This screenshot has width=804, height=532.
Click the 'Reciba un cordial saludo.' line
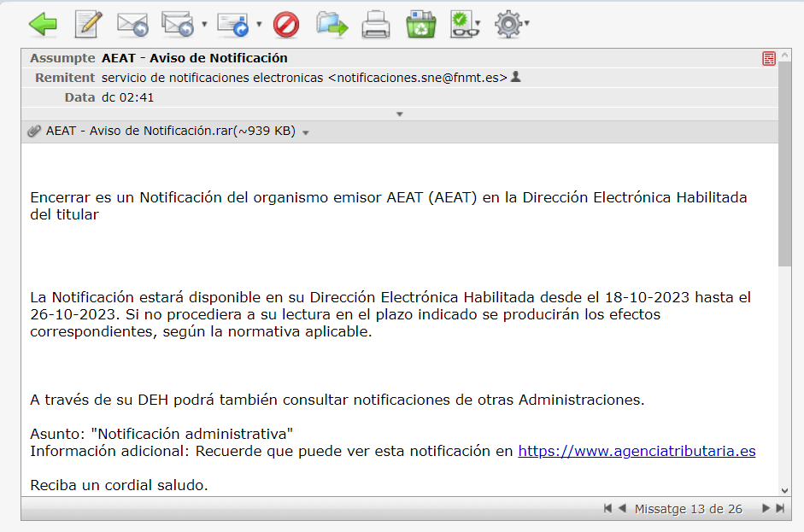119,485
